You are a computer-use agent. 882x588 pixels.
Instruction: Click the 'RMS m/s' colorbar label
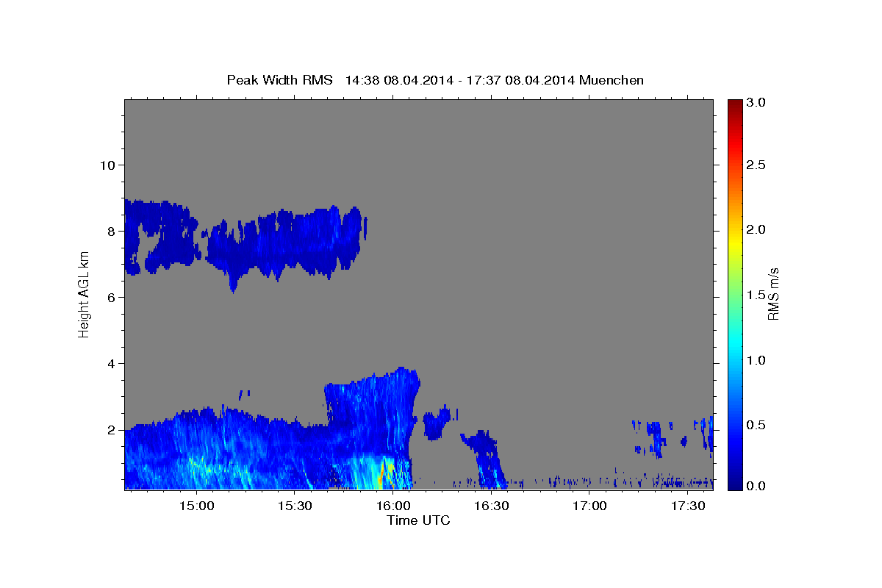[x=773, y=294]
